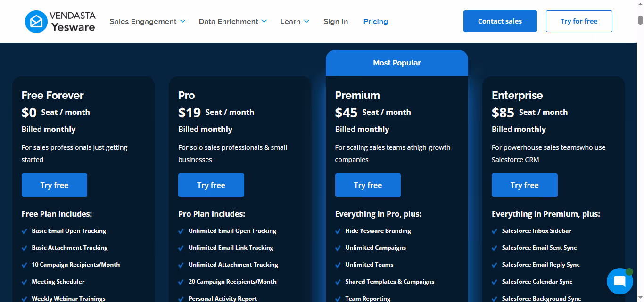The width and height of the screenshot is (644, 302).
Task: Open the Learn menu
Action: tap(290, 22)
